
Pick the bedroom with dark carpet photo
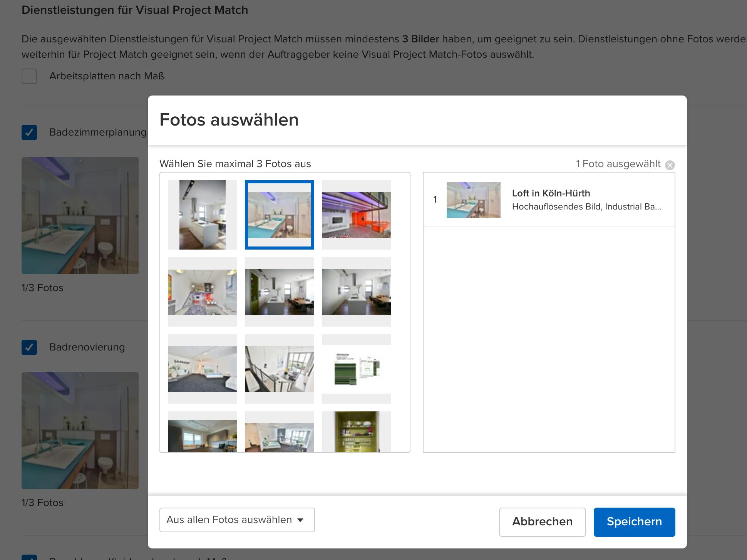pyautogui.click(x=203, y=369)
